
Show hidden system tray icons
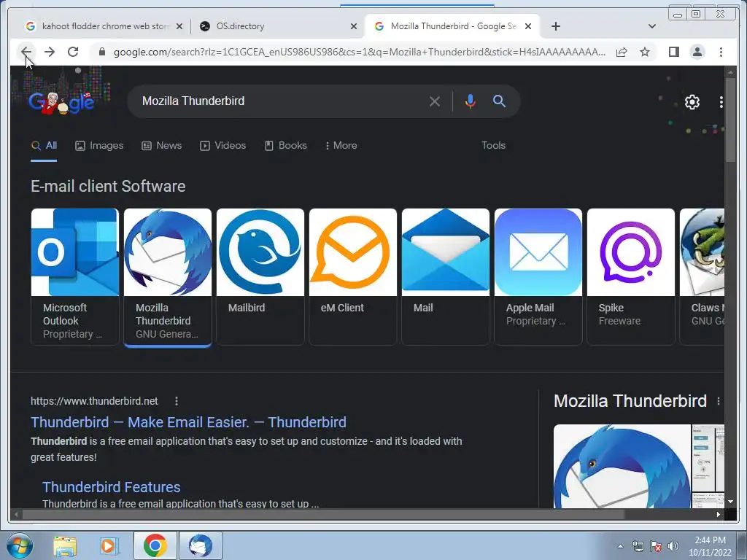pos(620,546)
